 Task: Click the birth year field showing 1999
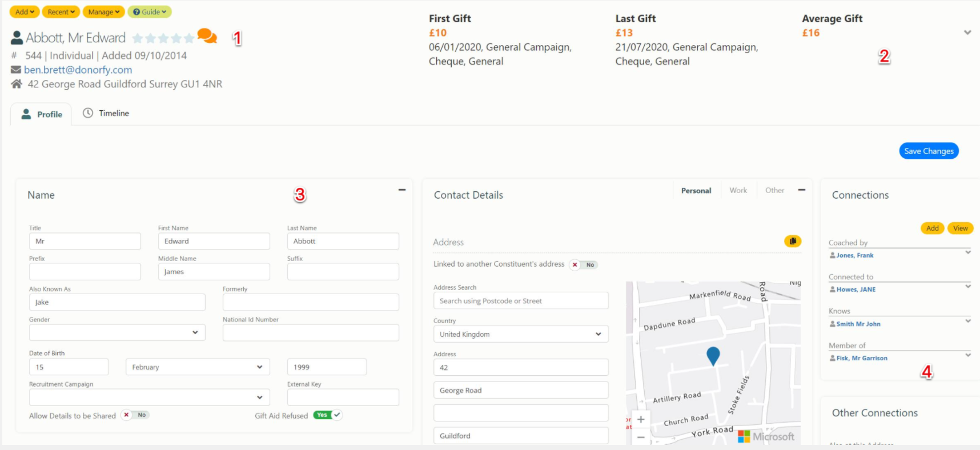pos(327,367)
